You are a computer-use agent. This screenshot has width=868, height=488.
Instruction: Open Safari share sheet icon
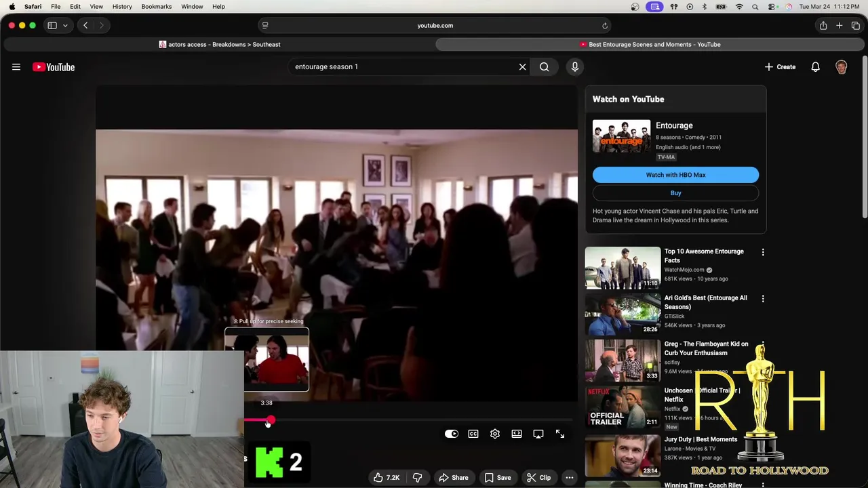coord(823,26)
